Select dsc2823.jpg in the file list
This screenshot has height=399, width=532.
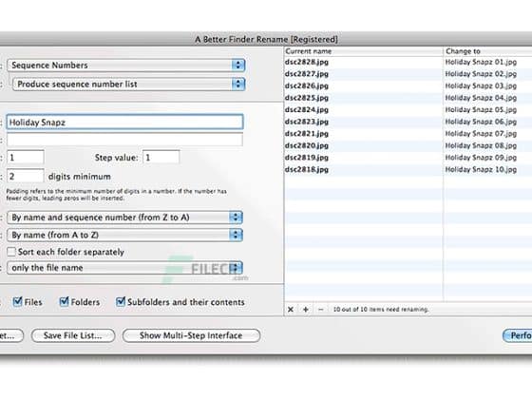tap(307, 122)
